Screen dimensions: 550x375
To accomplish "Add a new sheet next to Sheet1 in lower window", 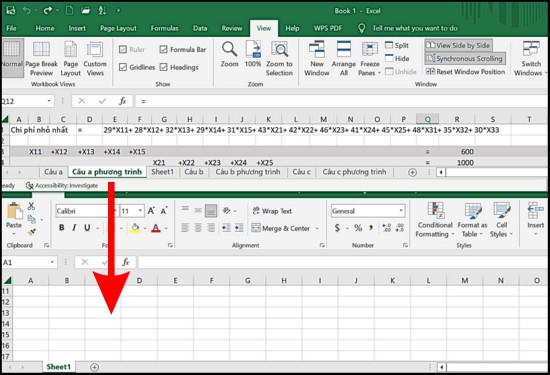I will click(94, 367).
